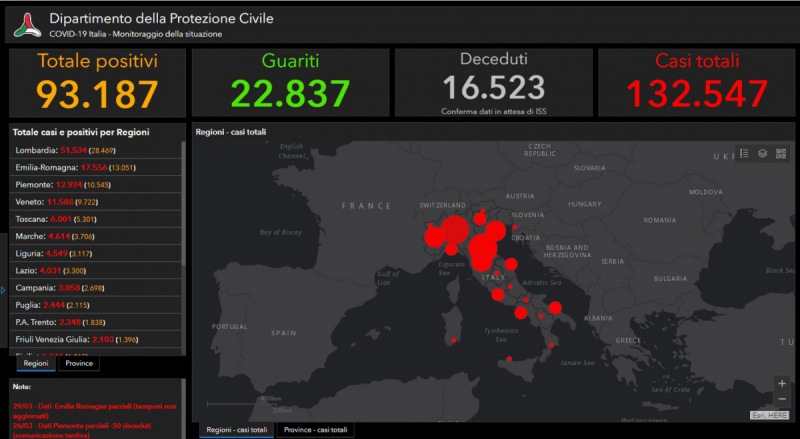Zoom in with the map plus button
The width and height of the screenshot is (800, 439).
(x=781, y=384)
